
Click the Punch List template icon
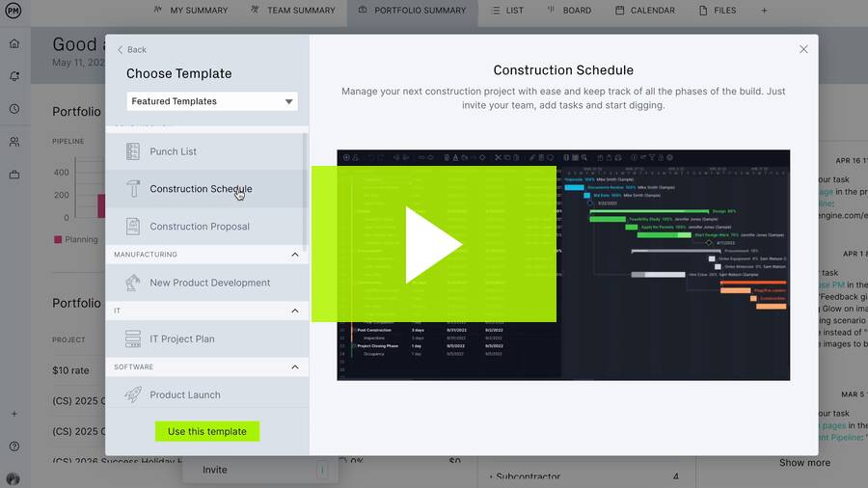(x=133, y=151)
